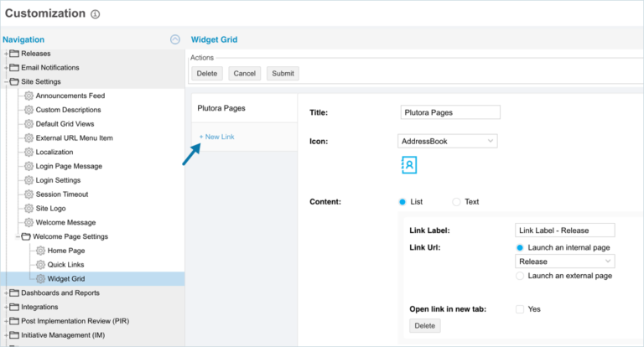Viewport: 644px width, 347px height.
Task: Expand the Dashboards and Reports tree node
Action: 6,293
